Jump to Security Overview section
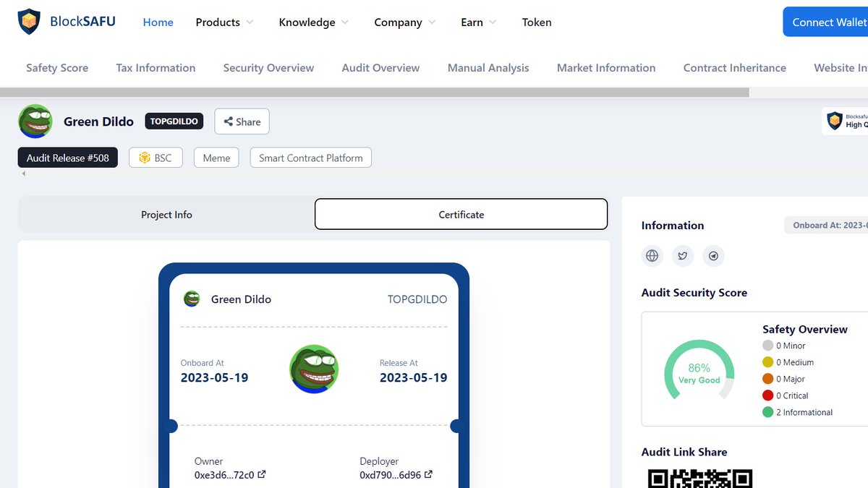The image size is (868, 488). (x=268, y=68)
